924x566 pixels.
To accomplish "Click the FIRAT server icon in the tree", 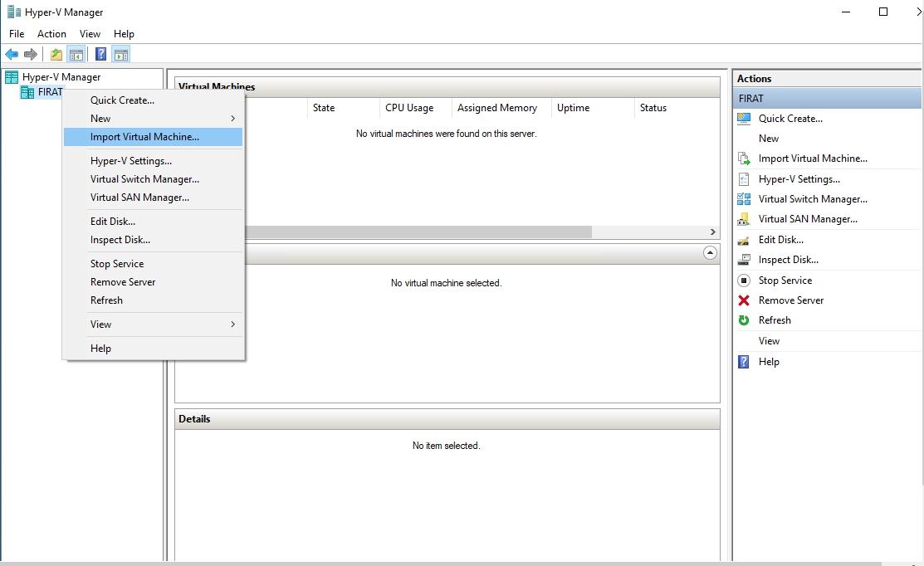I will tap(27, 92).
